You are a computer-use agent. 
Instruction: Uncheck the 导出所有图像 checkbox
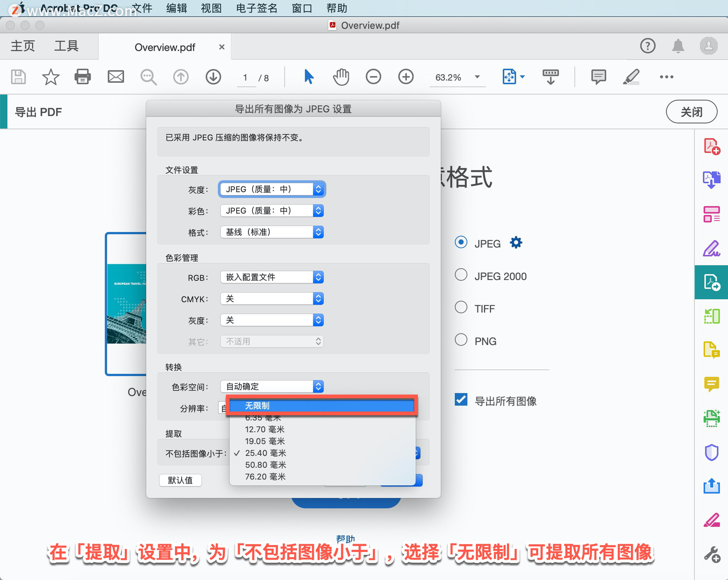[461, 400]
